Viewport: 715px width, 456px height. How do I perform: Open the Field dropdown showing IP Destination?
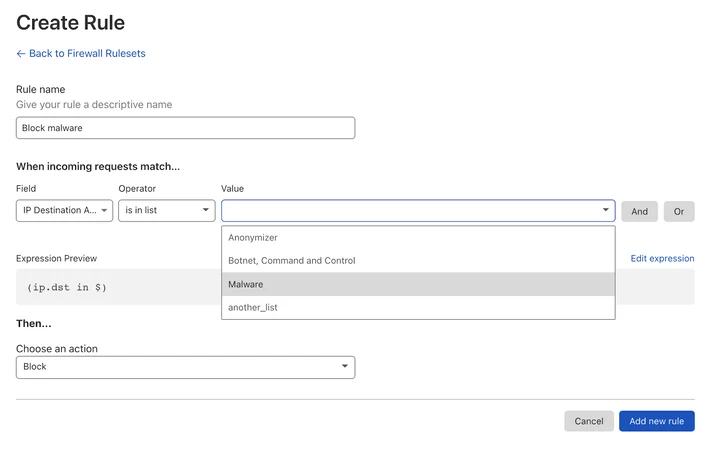[x=64, y=211]
